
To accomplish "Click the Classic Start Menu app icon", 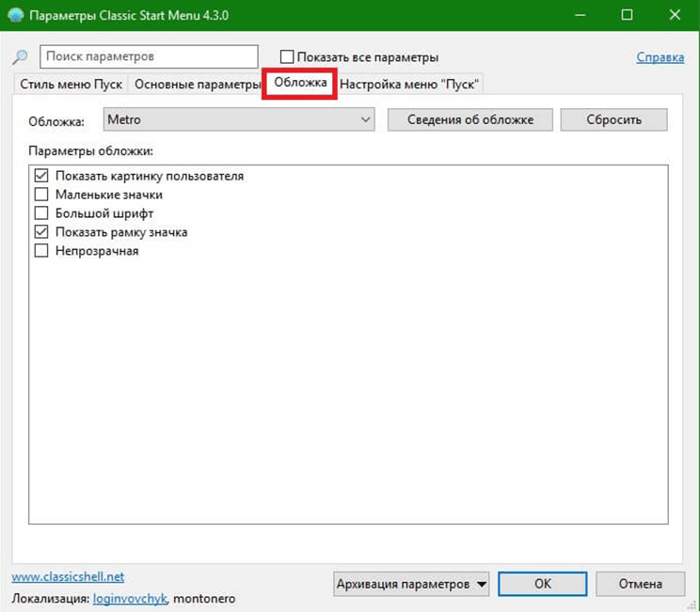I will (x=15, y=16).
